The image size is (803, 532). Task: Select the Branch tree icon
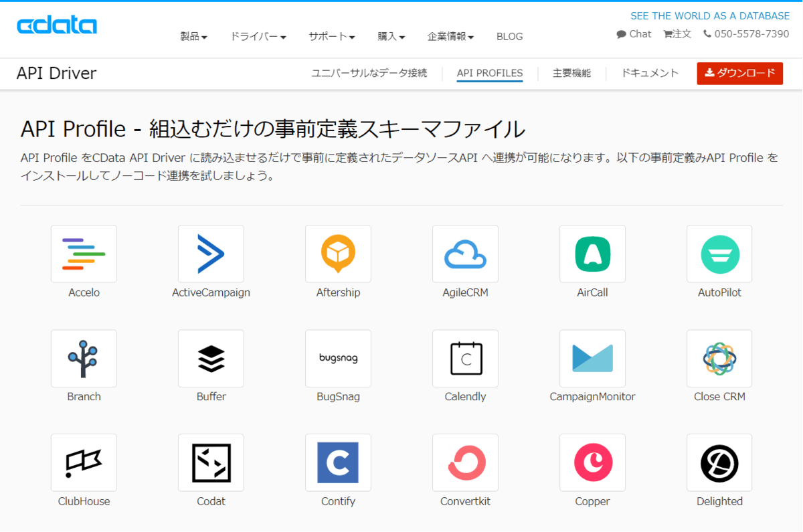click(x=84, y=358)
